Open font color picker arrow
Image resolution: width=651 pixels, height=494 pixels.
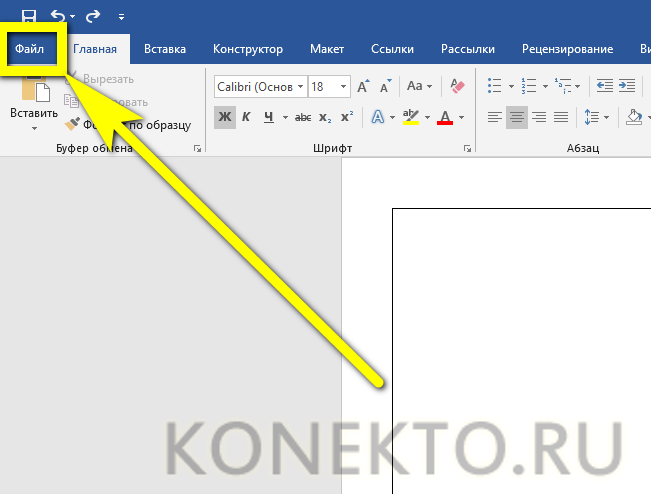461,118
